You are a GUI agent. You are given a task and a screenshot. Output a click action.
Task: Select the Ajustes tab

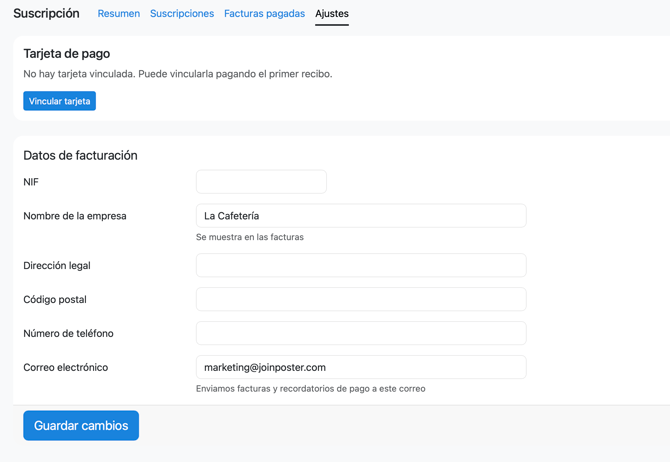332,14
